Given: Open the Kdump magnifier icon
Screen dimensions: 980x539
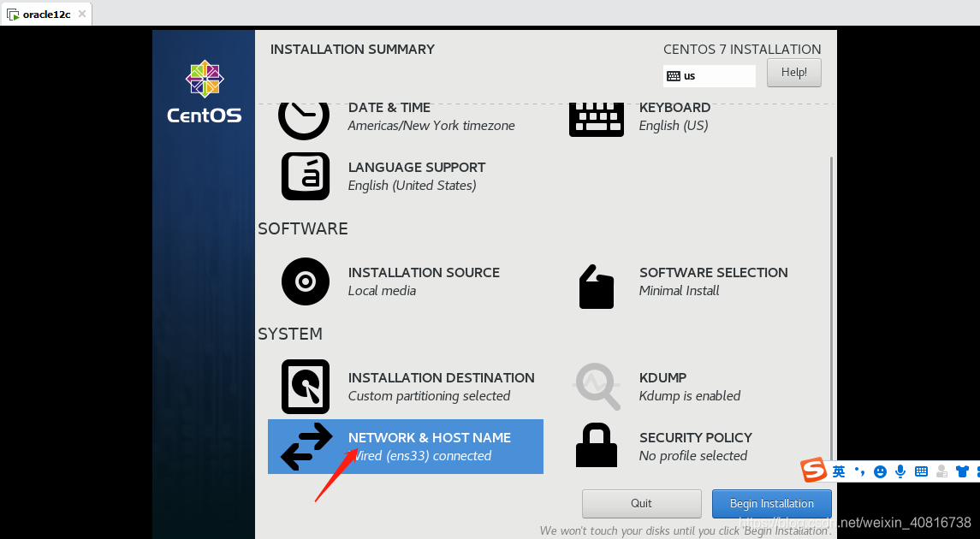Looking at the screenshot, I should point(597,386).
